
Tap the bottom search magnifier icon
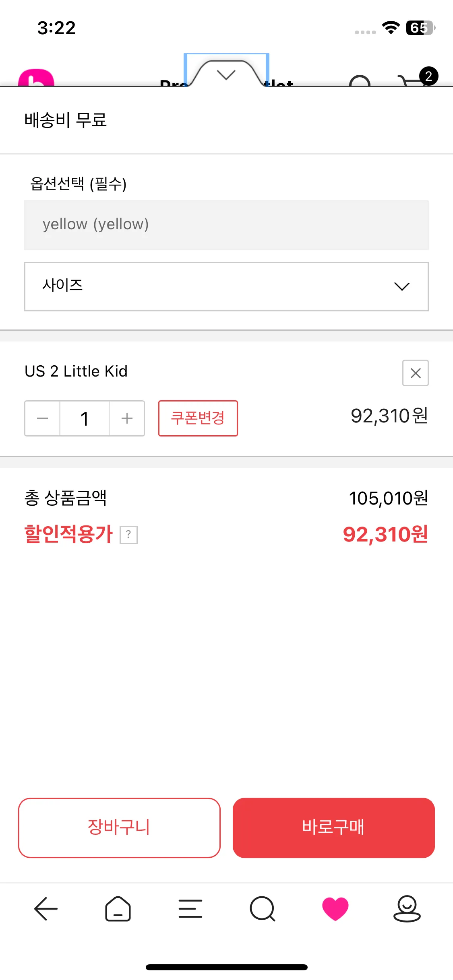coord(263,908)
